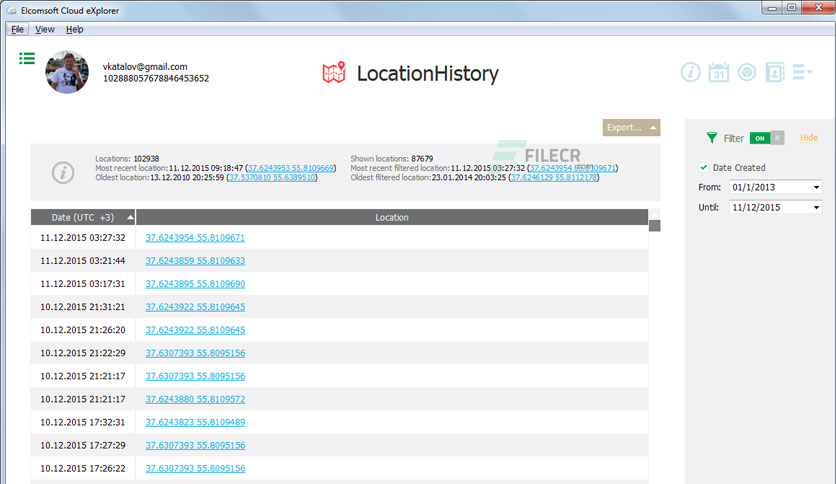The height and width of the screenshot is (484, 836).
Task: Hide the filter panel
Action: (809, 138)
